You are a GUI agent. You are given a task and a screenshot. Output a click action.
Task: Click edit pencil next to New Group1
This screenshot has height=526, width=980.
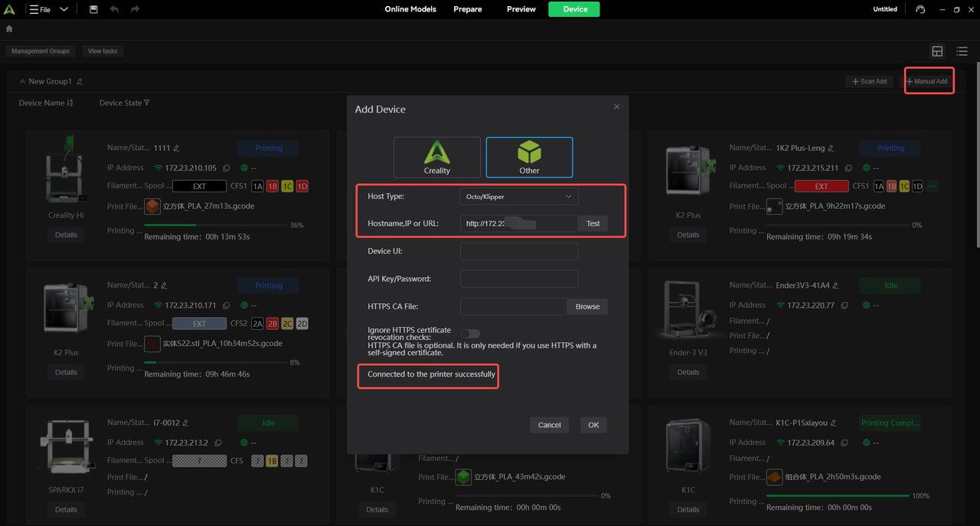[80, 82]
